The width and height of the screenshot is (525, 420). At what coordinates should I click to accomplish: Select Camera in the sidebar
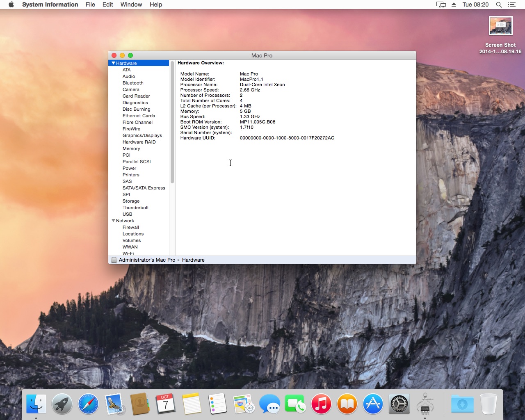tap(131, 89)
